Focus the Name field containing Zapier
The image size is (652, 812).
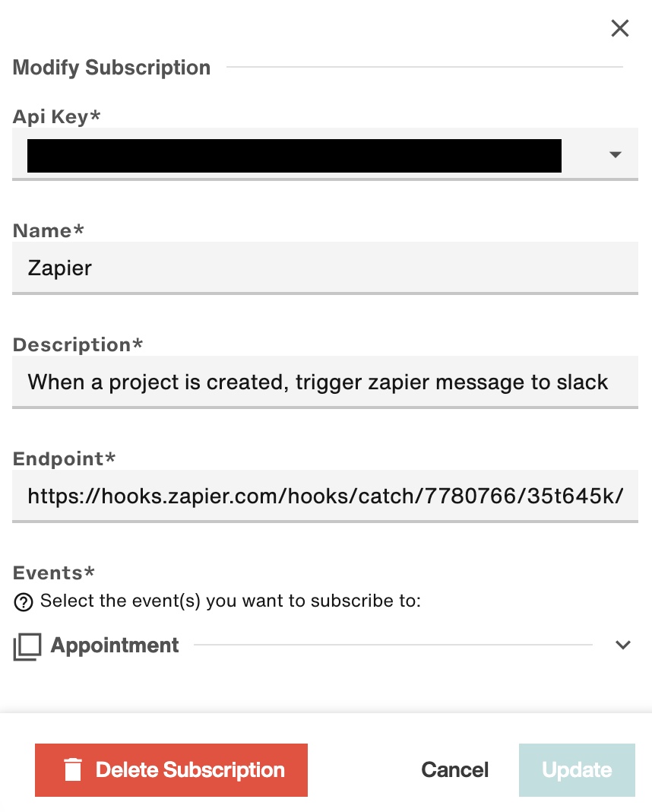pyautogui.click(x=325, y=268)
